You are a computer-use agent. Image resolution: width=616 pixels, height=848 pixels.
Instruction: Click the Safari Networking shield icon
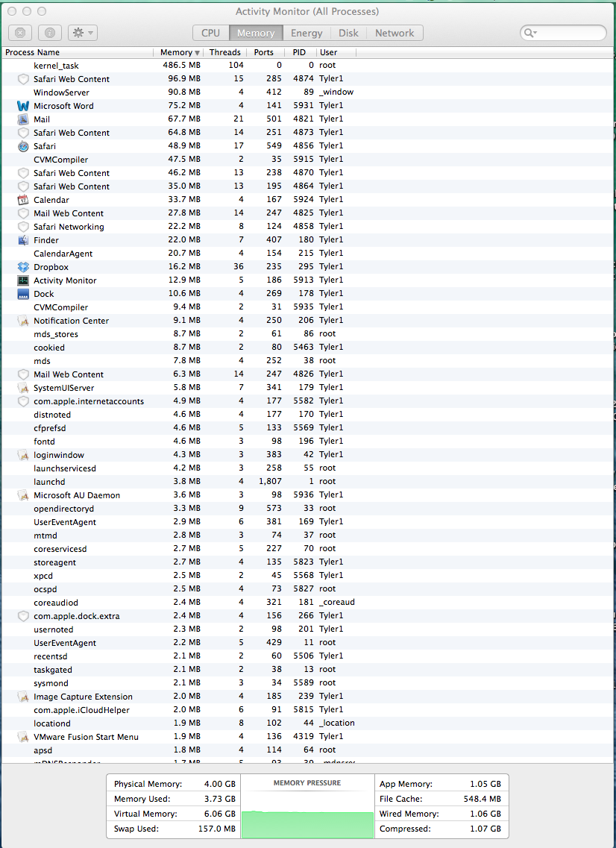tap(22, 227)
